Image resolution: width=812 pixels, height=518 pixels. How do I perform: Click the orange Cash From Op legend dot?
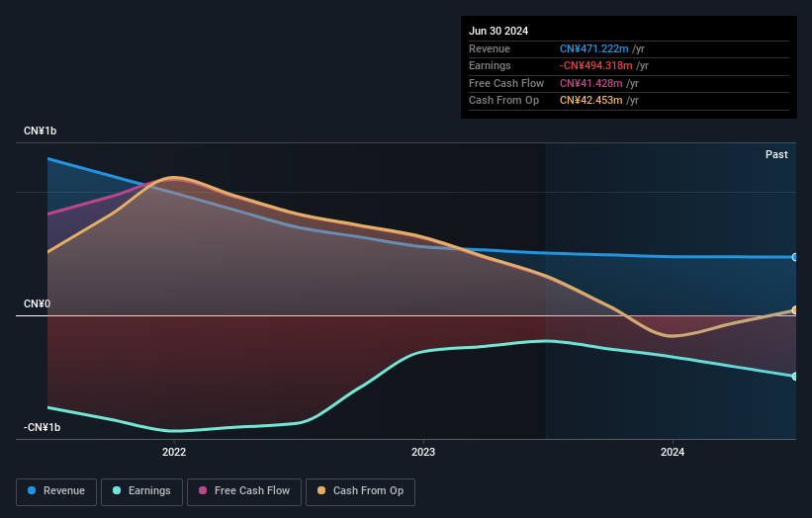click(321, 490)
